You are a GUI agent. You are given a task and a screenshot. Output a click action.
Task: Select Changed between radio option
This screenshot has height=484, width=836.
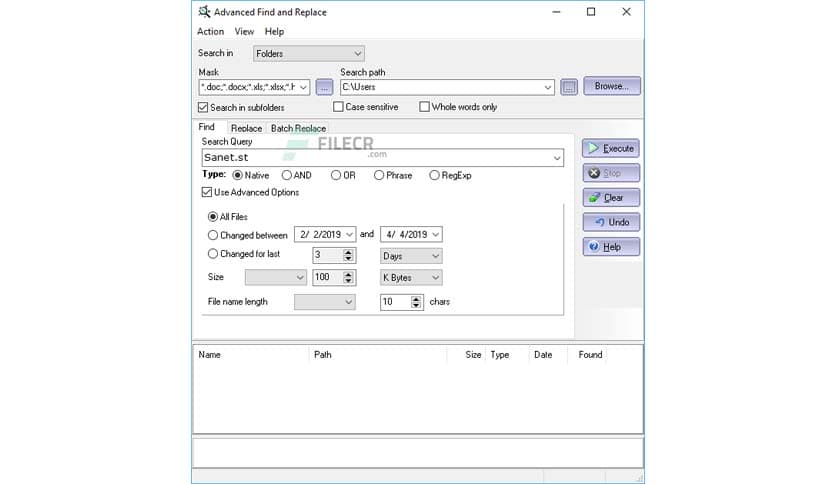pos(213,235)
